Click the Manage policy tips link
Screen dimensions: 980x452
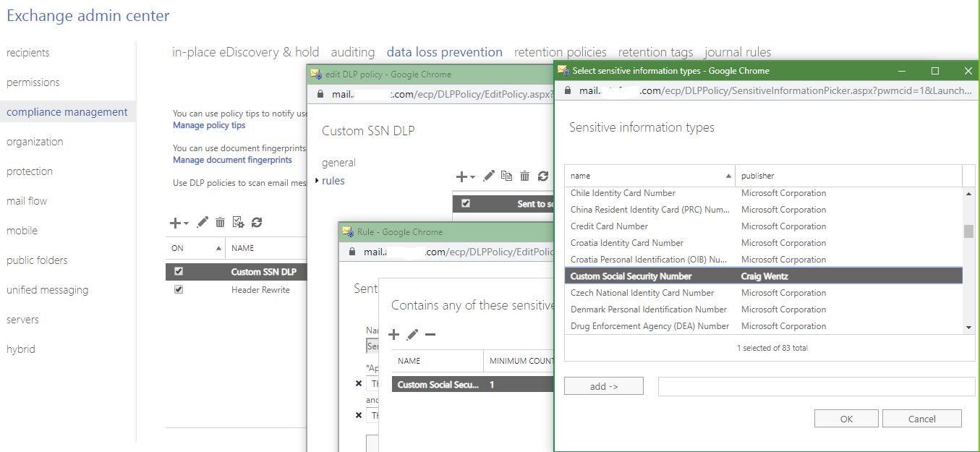210,125
